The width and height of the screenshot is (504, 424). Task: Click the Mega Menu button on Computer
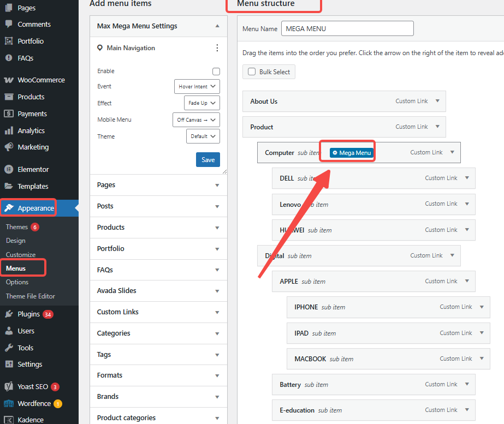point(352,153)
